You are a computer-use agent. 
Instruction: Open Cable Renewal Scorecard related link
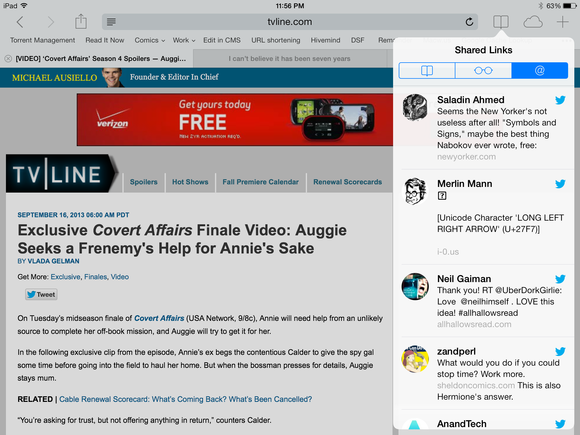[185, 399]
